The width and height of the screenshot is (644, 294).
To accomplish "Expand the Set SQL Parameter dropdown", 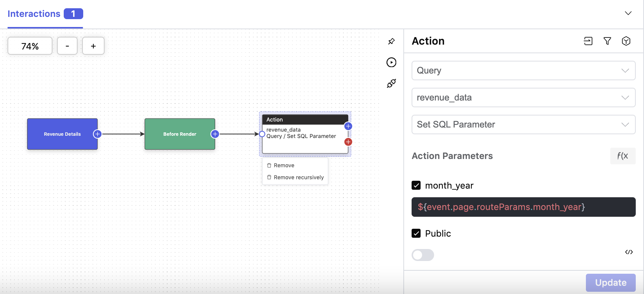I will pos(523,124).
